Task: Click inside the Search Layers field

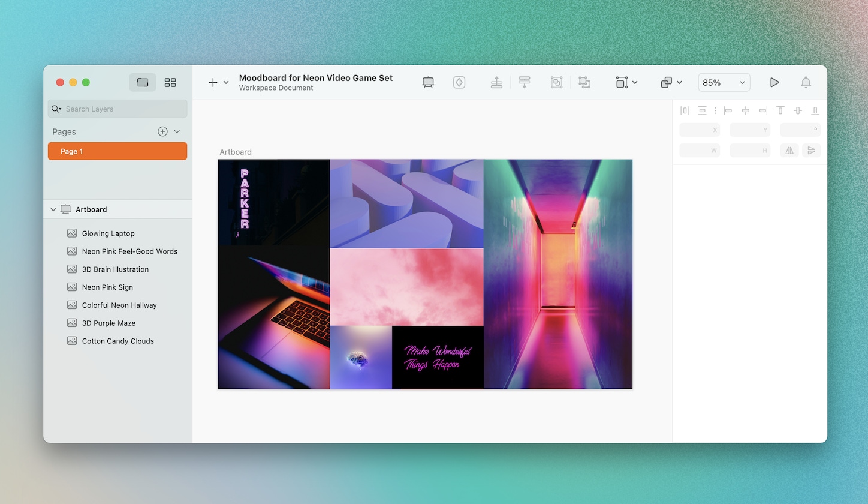Action: (x=117, y=109)
